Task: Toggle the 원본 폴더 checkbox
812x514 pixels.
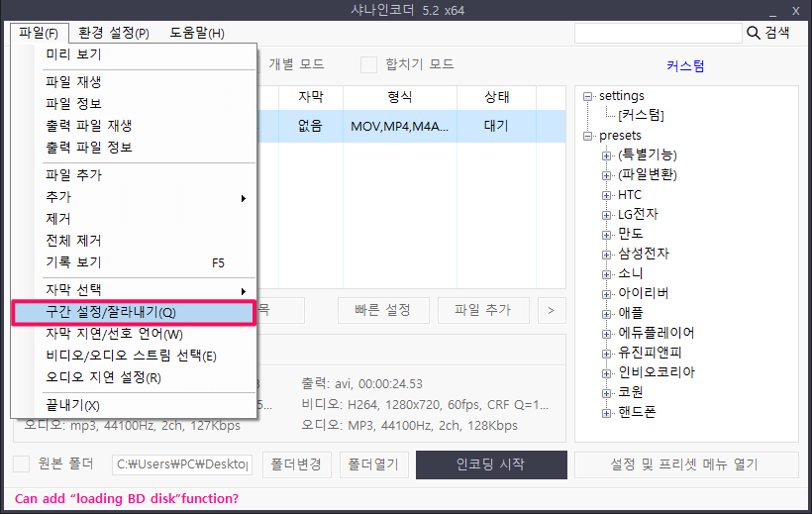Action: pos(21,463)
